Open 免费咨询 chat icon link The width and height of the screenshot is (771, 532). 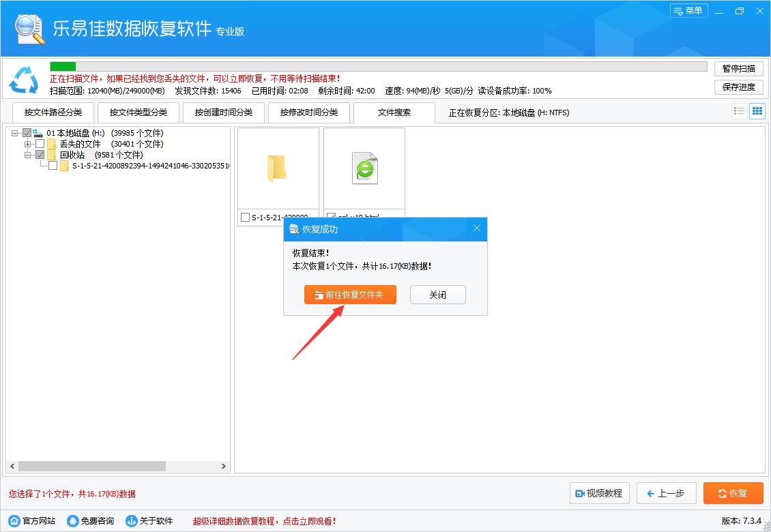tap(73, 520)
